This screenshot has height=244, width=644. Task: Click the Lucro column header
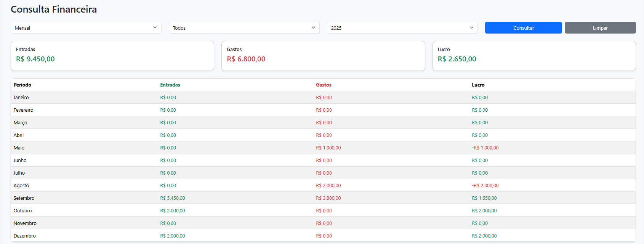click(478, 85)
